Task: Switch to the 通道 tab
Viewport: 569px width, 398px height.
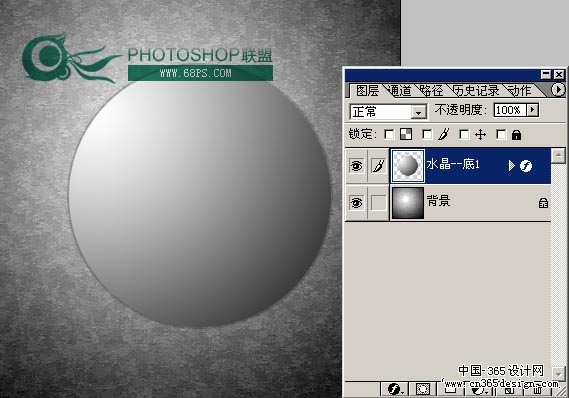Action: pos(399,91)
